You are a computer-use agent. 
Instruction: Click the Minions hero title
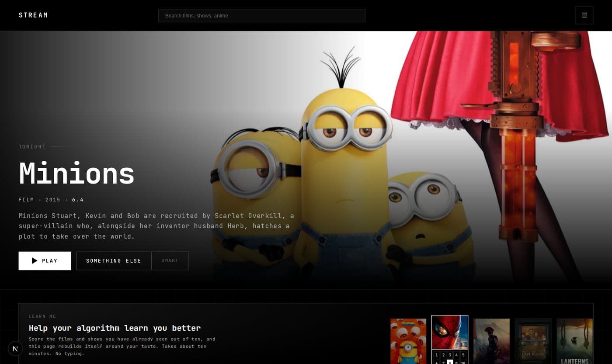point(76,173)
